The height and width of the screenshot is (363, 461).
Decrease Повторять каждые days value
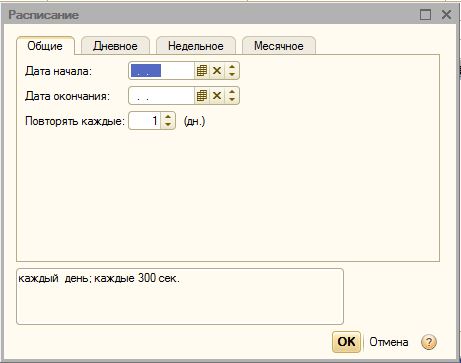[168, 125]
